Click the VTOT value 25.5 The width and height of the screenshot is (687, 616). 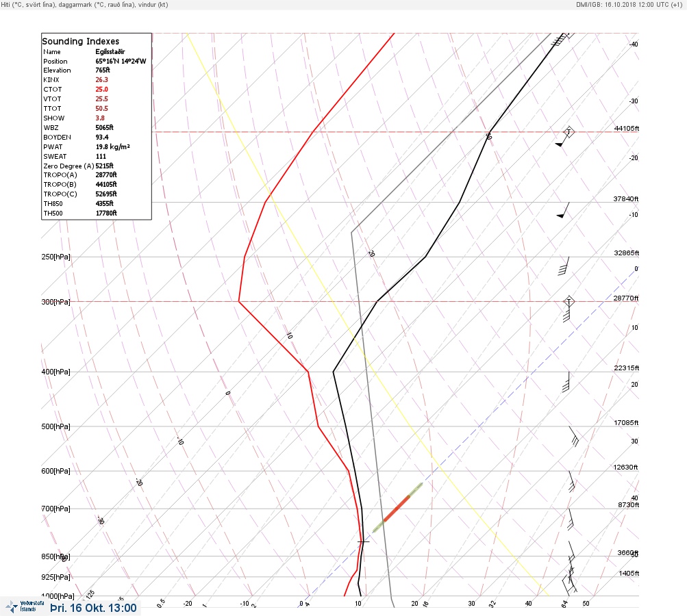pos(101,99)
